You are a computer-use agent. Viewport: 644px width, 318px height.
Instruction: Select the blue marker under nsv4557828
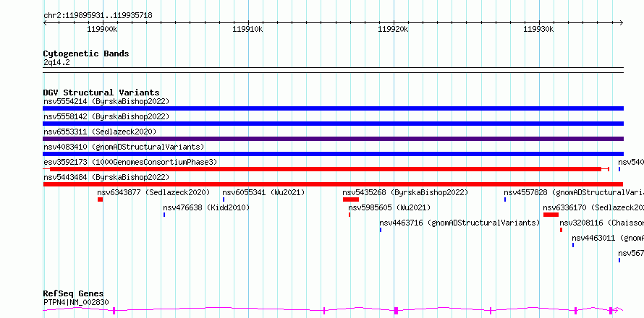click(505, 199)
